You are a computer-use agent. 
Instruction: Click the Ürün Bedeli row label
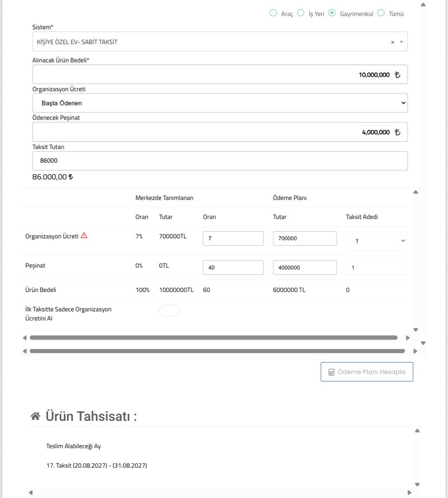[41, 290]
